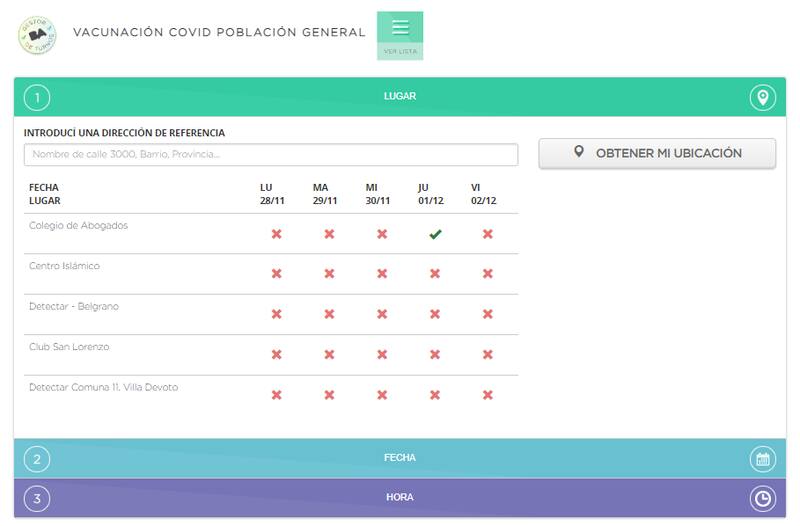Select Centro Islámico location row
The width and height of the screenshot is (800, 526).
click(x=64, y=266)
